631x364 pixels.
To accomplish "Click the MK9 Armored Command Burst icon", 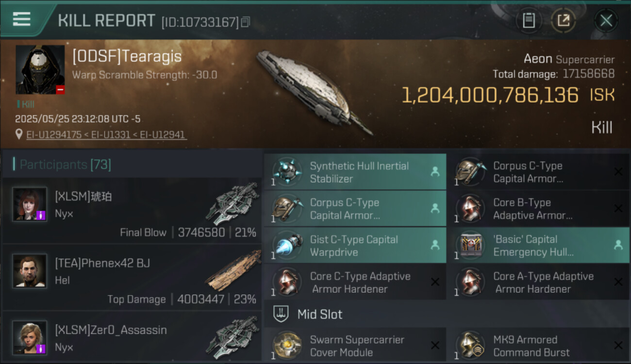I will pos(470,346).
